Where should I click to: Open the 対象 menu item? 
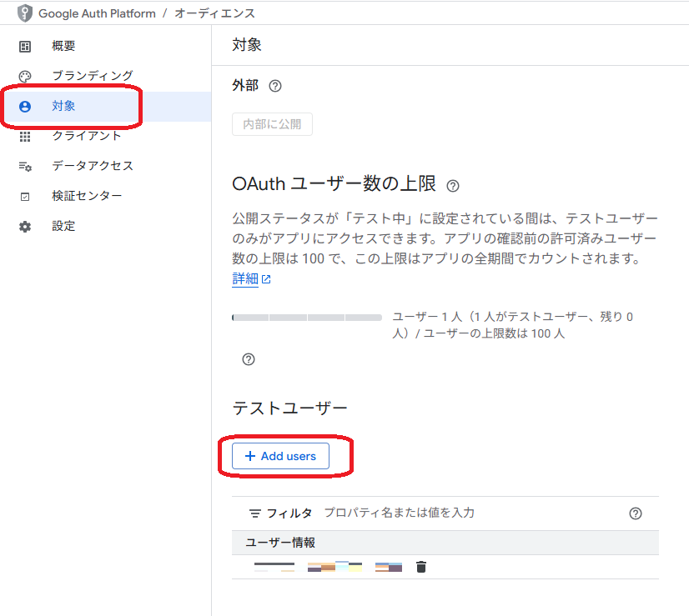click(64, 106)
